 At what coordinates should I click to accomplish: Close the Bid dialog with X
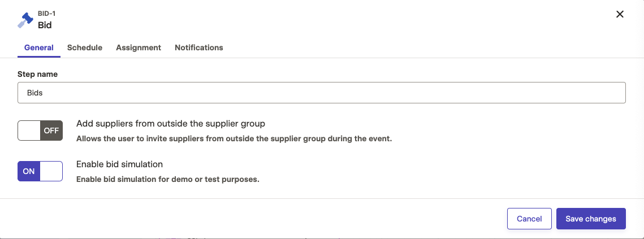click(620, 14)
